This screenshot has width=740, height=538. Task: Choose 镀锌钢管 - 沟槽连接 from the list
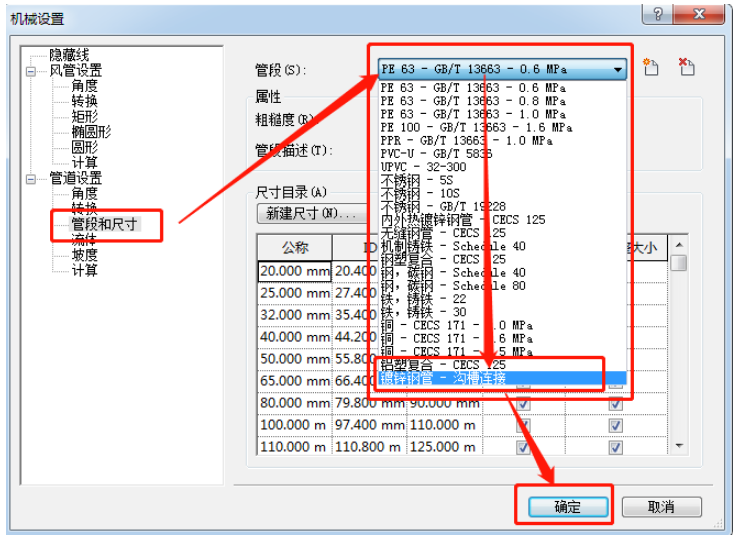[x=503, y=378]
